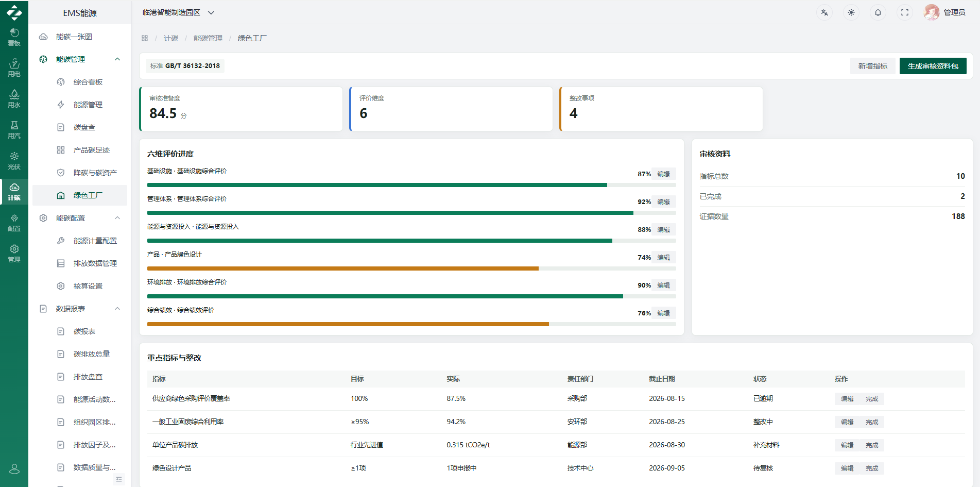This screenshot has width=980, height=487.
Task: Edit 供应商绿色采购评价覆盖率 row
Action: (x=847, y=399)
